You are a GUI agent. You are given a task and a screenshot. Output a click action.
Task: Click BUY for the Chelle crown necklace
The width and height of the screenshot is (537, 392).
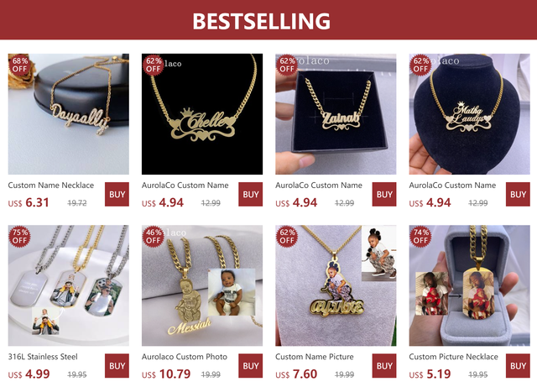250,194
